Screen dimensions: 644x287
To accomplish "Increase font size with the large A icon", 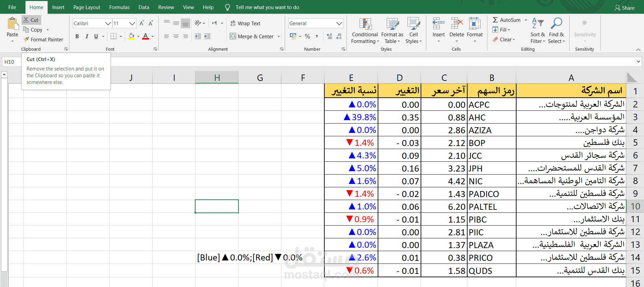I will pos(142,23).
